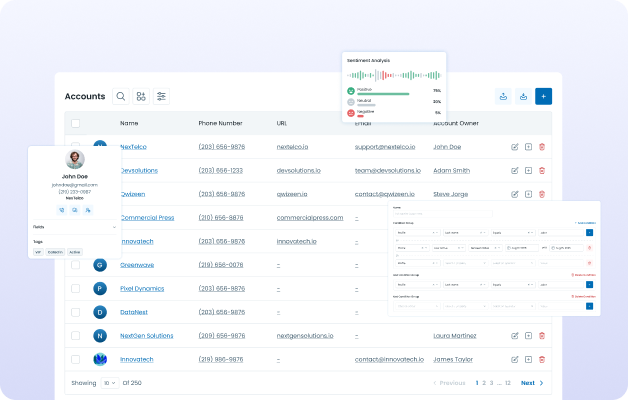Select the NextGen Solutions row checkbox
Image resolution: width=628 pixels, height=400 pixels.
click(x=75, y=335)
